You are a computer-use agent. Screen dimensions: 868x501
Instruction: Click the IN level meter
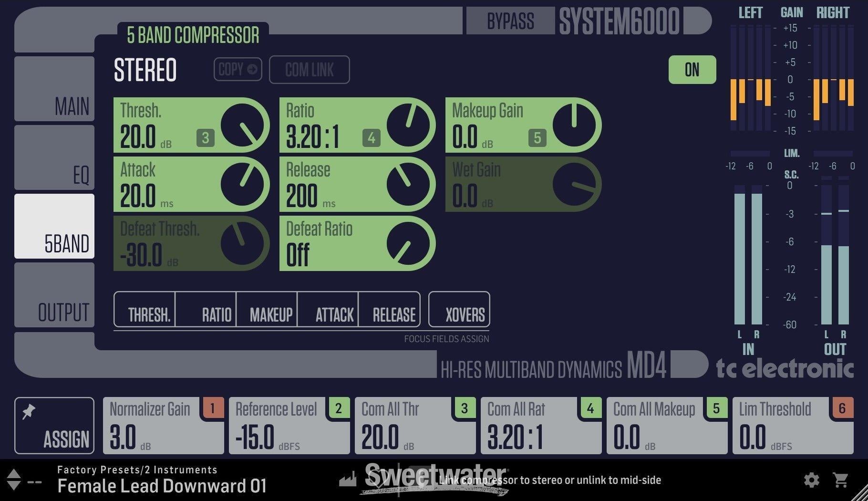pyautogui.click(x=748, y=254)
